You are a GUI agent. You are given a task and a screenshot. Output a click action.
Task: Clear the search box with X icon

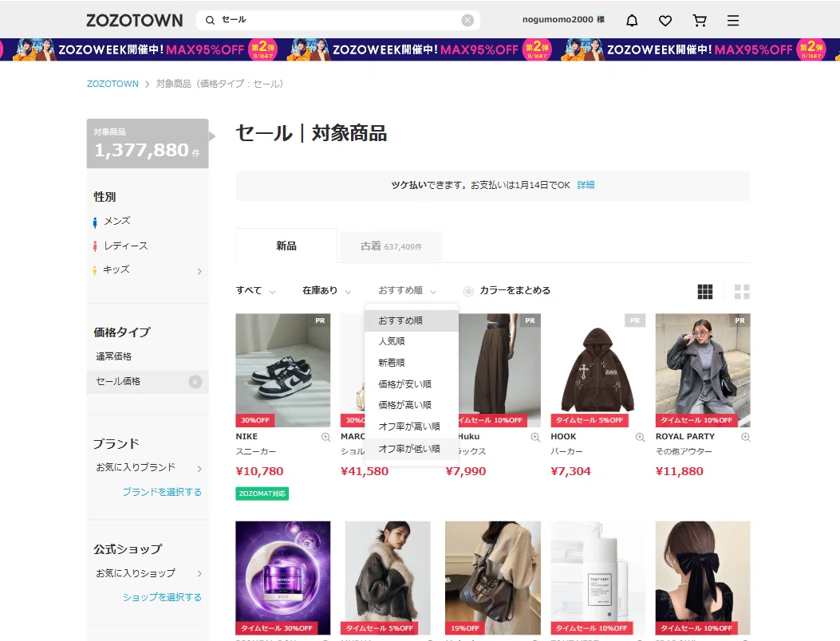(467, 20)
